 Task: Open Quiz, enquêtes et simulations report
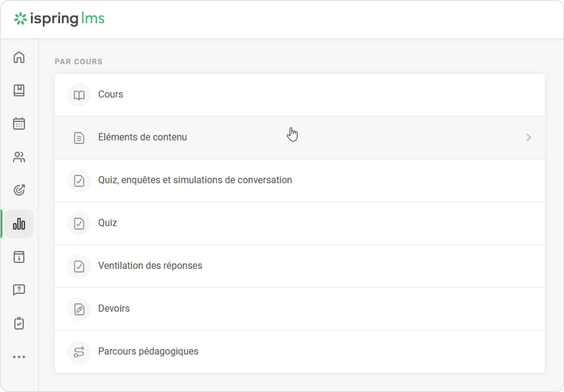[x=195, y=180]
